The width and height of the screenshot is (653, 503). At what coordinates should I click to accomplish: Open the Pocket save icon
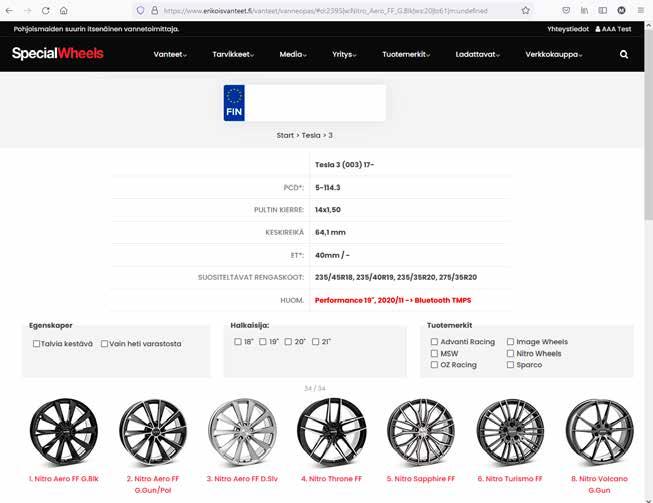[566, 11]
